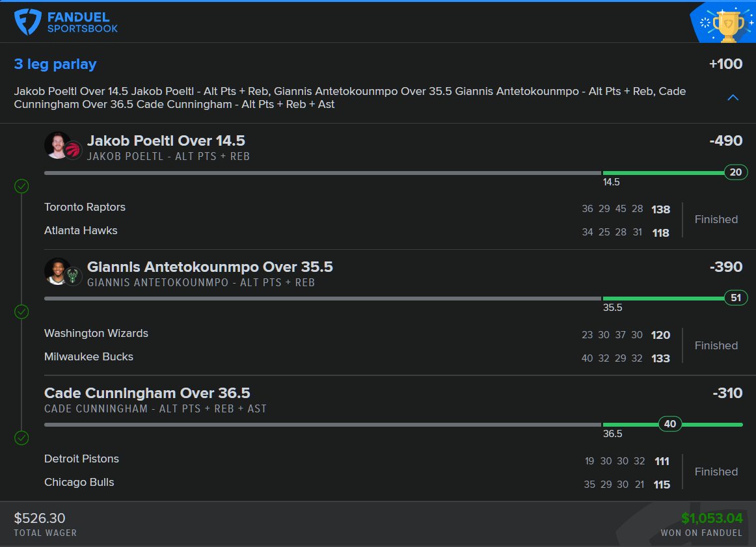756x547 pixels.
Task: Click Cade Cunningham Over 36.5 title
Action: click(147, 394)
